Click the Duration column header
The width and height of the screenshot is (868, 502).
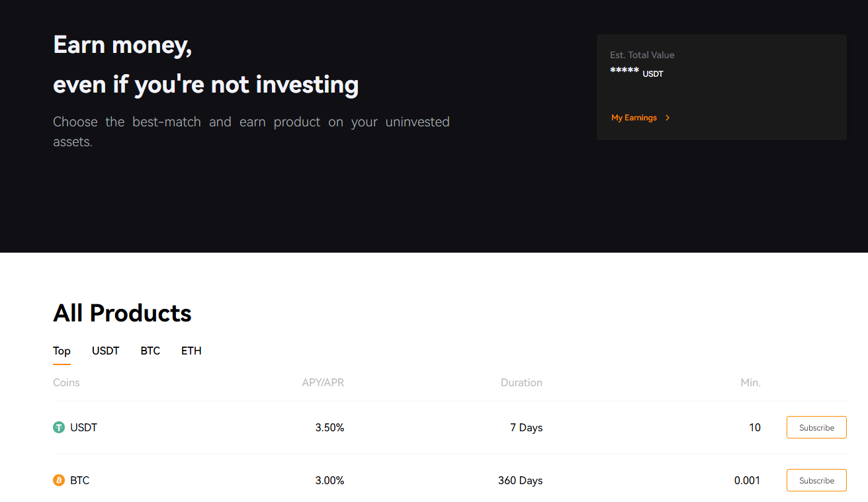pyautogui.click(x=521, y=383)
